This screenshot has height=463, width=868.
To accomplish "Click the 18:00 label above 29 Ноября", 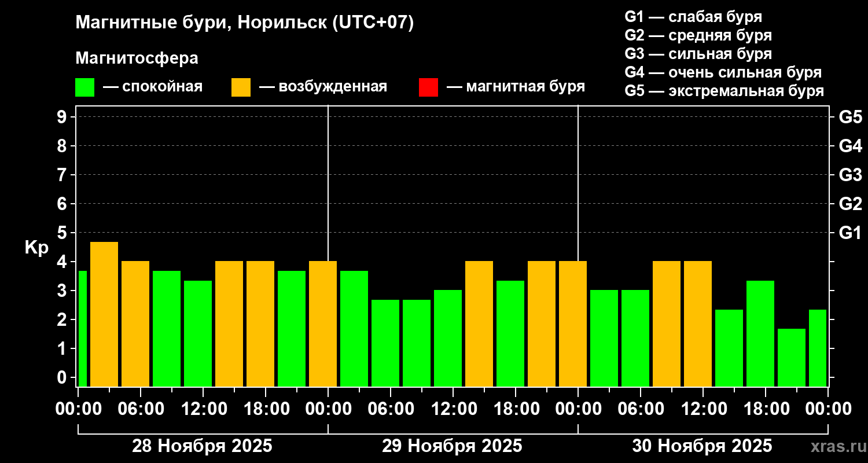I will pos(516,409).
